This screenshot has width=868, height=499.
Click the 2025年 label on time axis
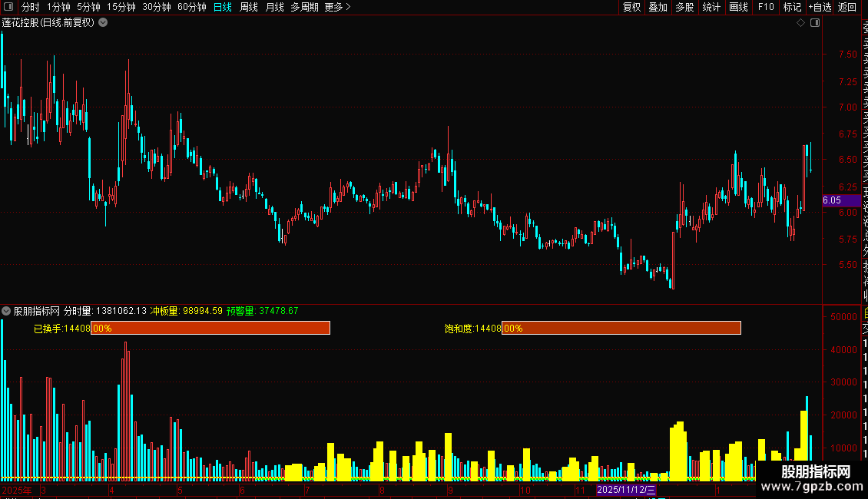[x=17, y=490]
